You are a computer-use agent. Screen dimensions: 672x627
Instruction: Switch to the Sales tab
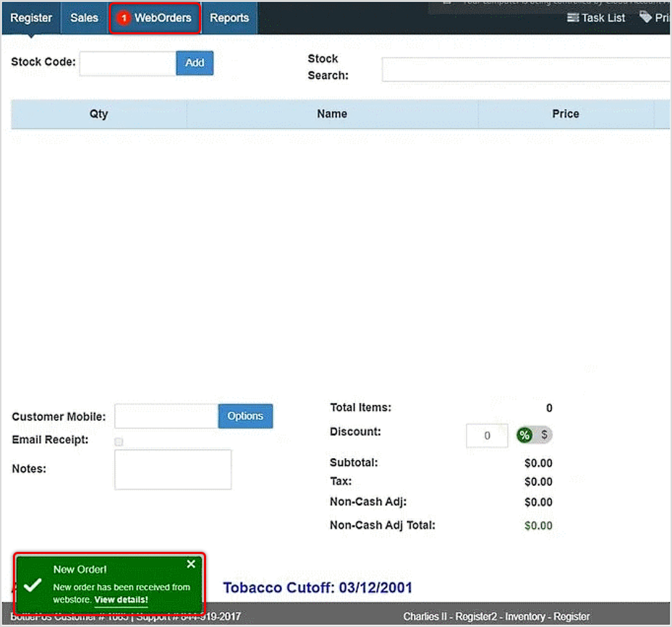pos(84,18)
